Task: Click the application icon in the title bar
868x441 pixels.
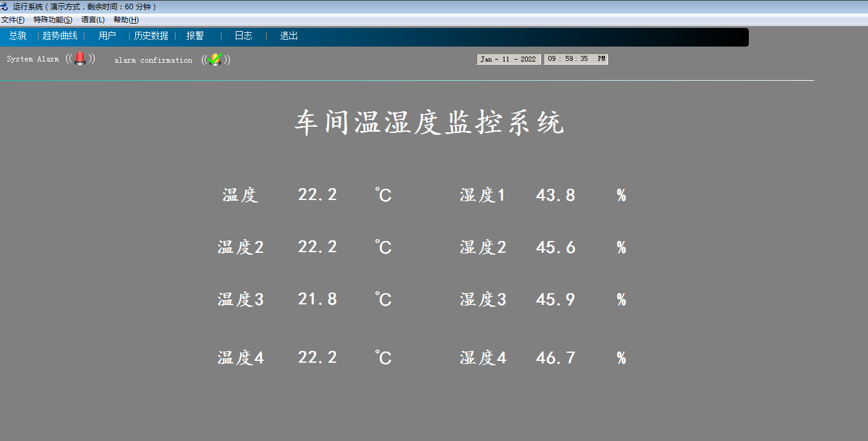Action: 4,7
